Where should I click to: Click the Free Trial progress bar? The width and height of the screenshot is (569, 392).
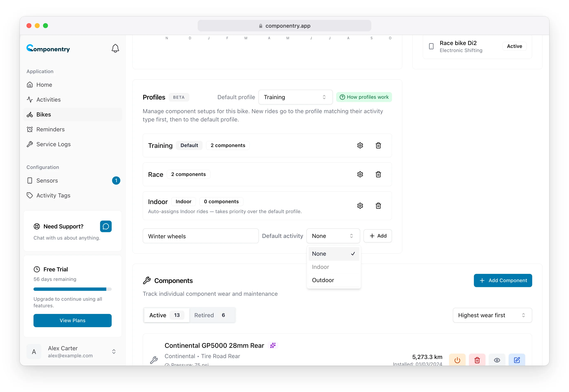click(x=72, y=289)
